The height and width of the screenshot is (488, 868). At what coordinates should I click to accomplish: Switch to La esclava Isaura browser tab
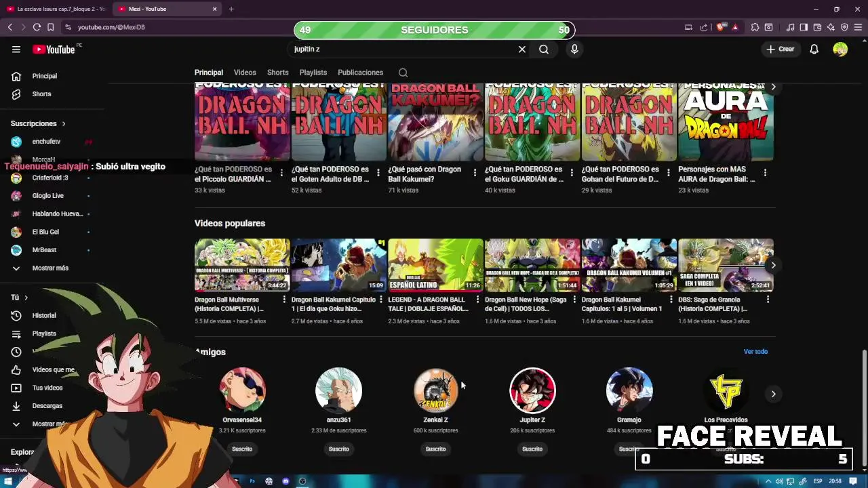point(56,9)
